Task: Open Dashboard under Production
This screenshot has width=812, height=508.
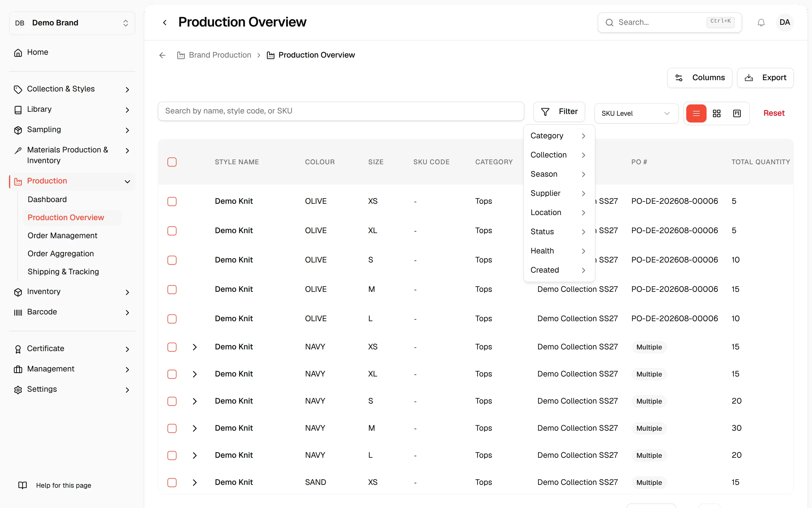Action: click(47, 199)
